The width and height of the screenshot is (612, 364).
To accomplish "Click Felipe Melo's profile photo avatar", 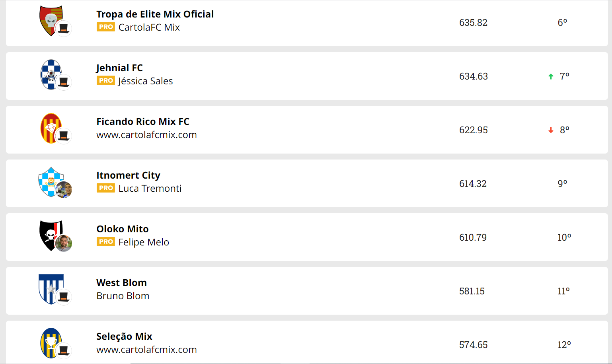I will pyautogui.click(x=64, y=243).
